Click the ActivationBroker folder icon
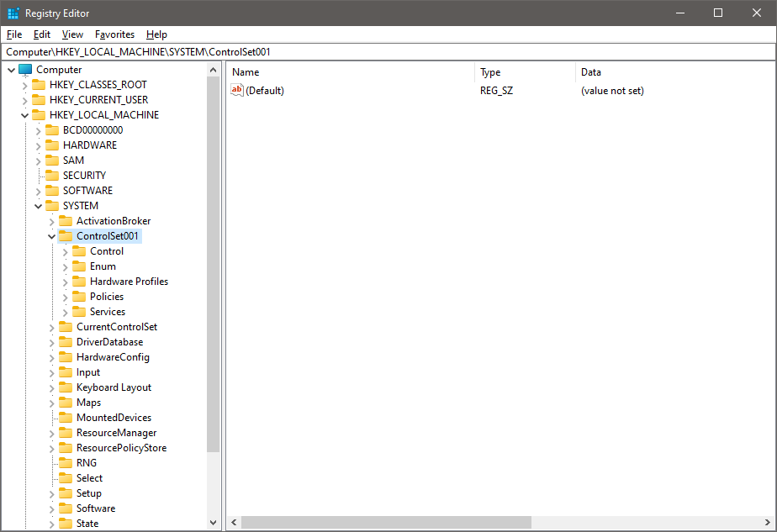The height and width of the screenshot is (532, 777). pos(66,221)
